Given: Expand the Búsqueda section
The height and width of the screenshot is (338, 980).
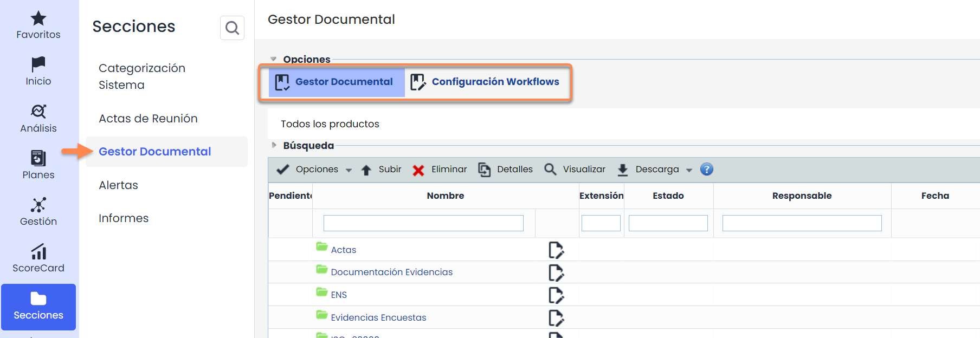Looking at the screenshot, I should click(274, 145).
